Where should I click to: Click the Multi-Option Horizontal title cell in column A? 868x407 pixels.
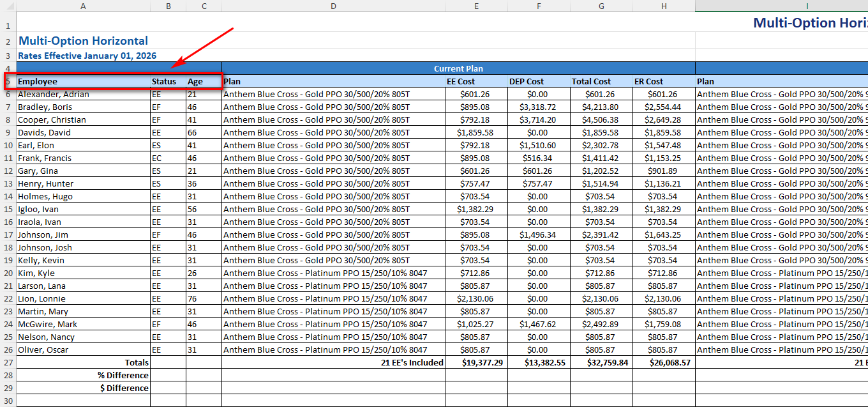(x=83, y=41)
